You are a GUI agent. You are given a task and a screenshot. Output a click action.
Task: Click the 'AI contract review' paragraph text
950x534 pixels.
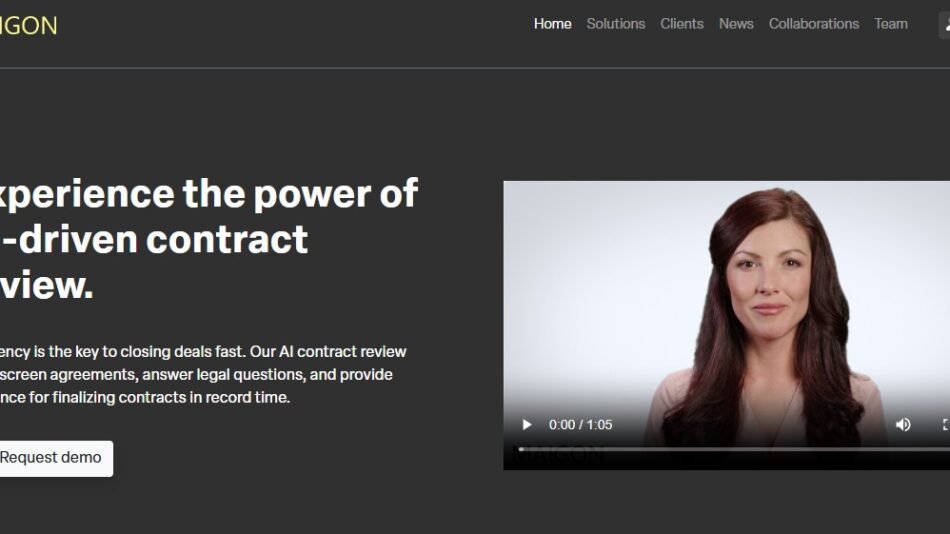(342, 352)
